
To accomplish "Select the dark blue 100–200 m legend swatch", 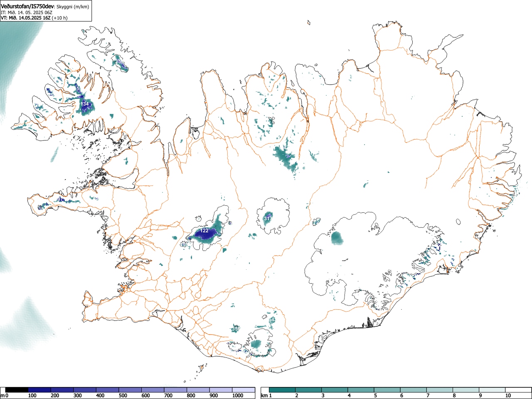I will pyautogui.click(x=39, y=390).
